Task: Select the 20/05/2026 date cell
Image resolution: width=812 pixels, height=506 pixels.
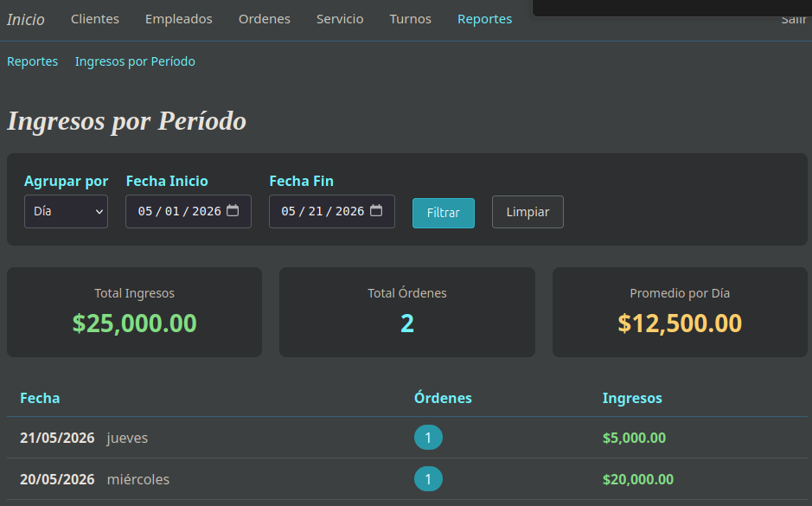Action: (x=57, y=479)
